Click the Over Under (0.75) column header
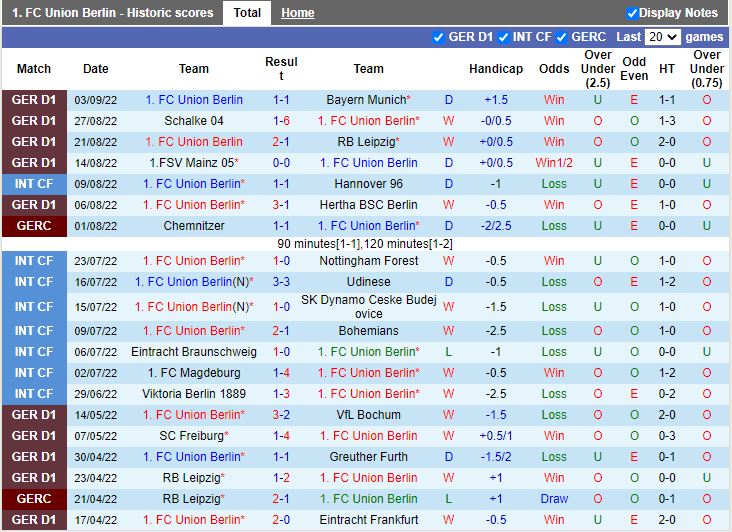This screenshot has width=732, height=532. pos(707,69)
